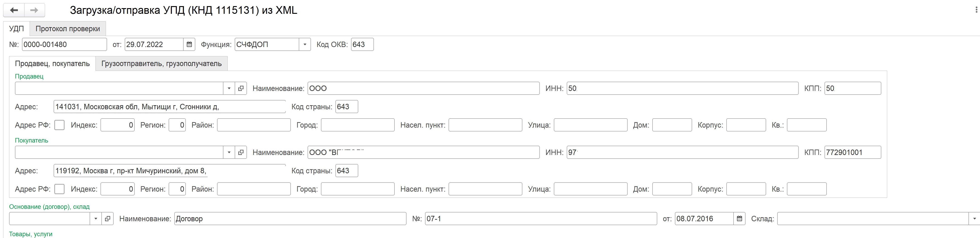Open the seller record with the open icon
The image size is (980, 238).
pos(241,88)
